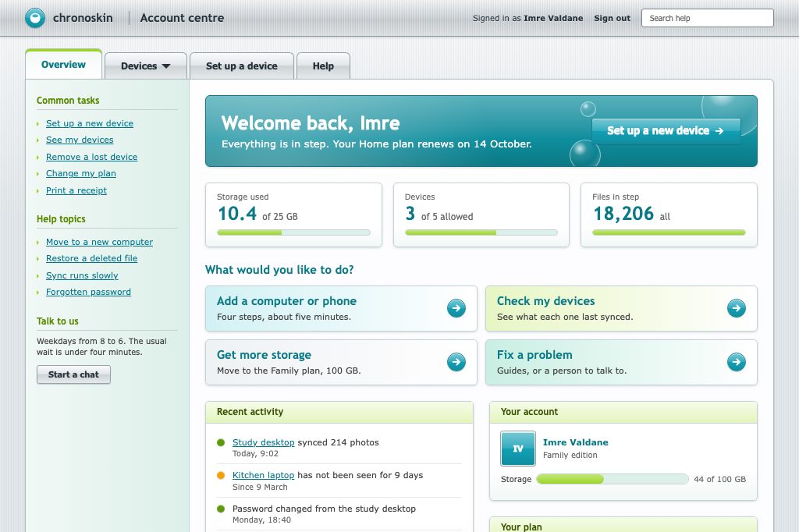Open Set up a new device sidebar link
Screen dimensions: 799x532
click(90, 123)
